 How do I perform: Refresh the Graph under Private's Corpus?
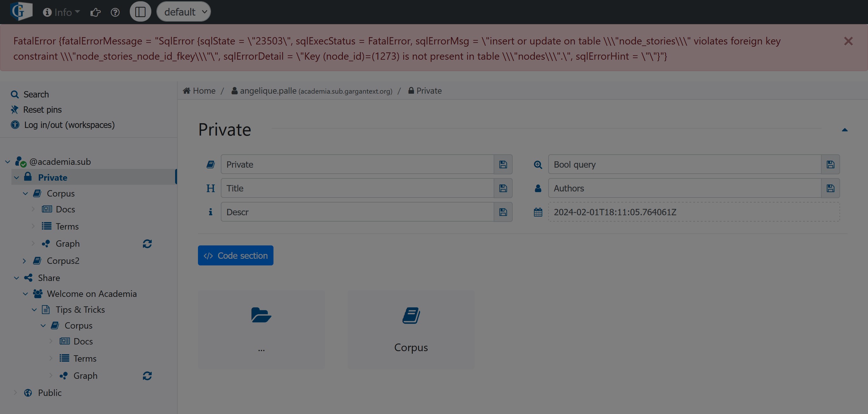tap(147, 244)
